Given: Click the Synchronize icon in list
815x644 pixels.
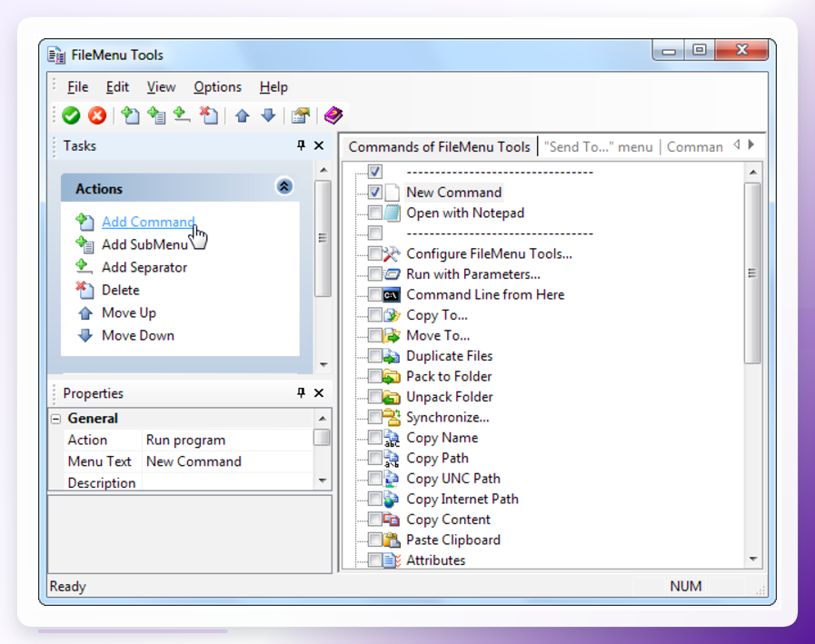Looking at the screenshot, I should tap(392, 418).
